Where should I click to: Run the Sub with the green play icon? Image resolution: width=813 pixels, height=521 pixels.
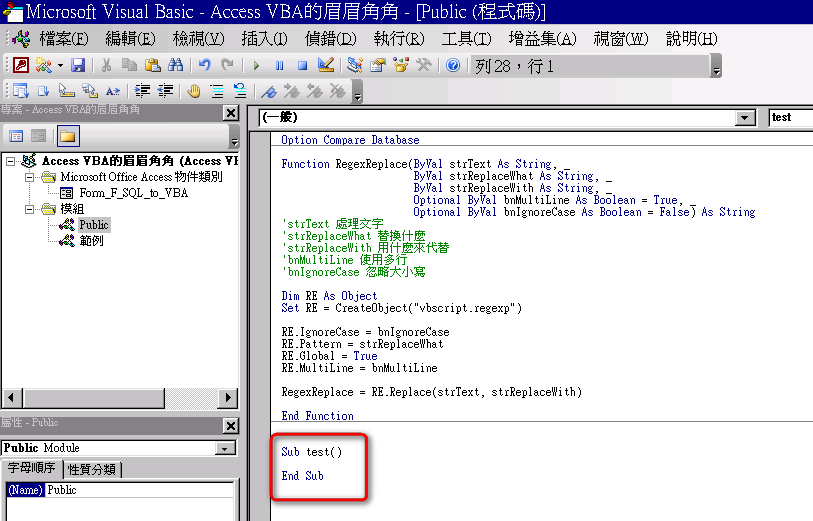[256, 66]
